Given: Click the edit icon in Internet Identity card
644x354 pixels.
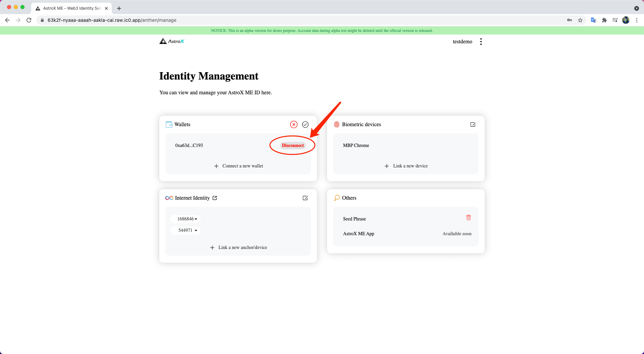Looking at the screenshot, I should tap(305, 198).
